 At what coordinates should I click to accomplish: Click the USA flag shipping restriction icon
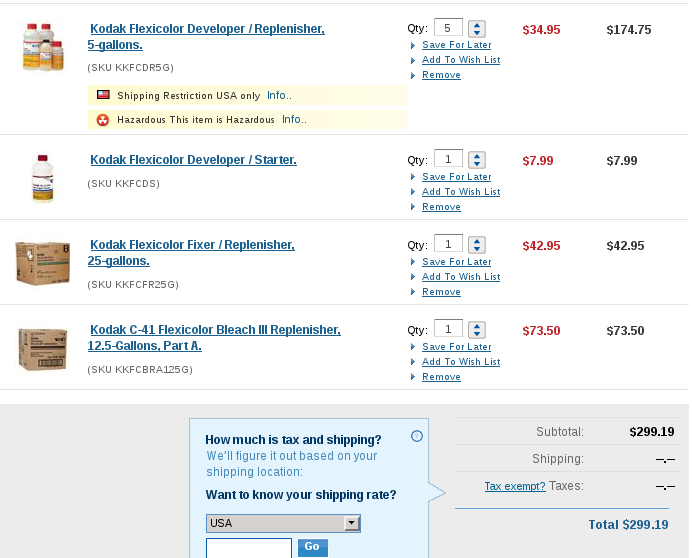coord(103,94)
